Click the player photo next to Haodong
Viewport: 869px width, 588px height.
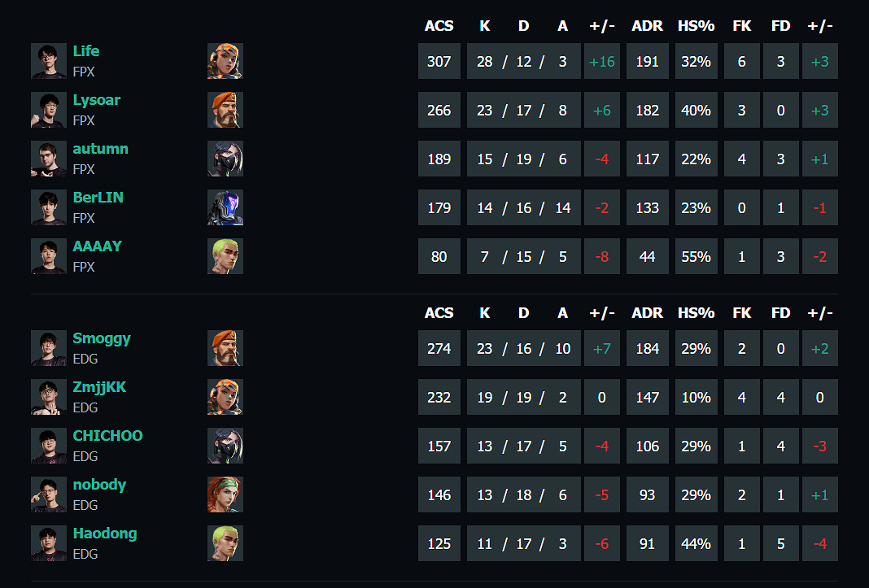[x=49, y=543]
